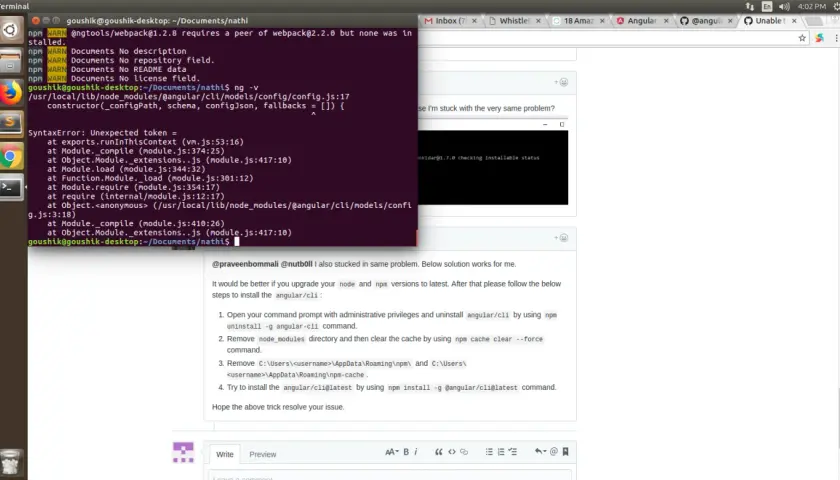Screen dimensions: 840x480
Task: Open the embedded terminal screenshot image
Action: [493, 162]
